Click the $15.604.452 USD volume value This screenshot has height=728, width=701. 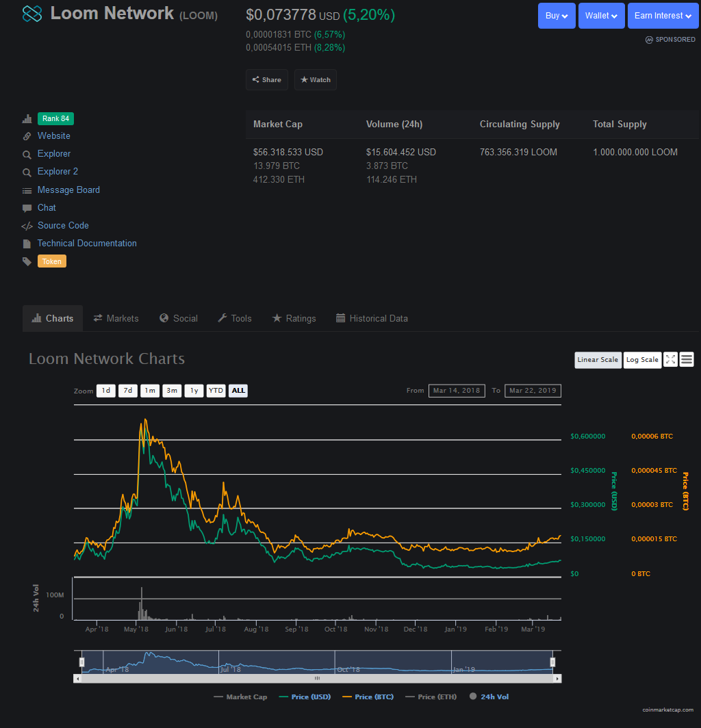(401, 153)
